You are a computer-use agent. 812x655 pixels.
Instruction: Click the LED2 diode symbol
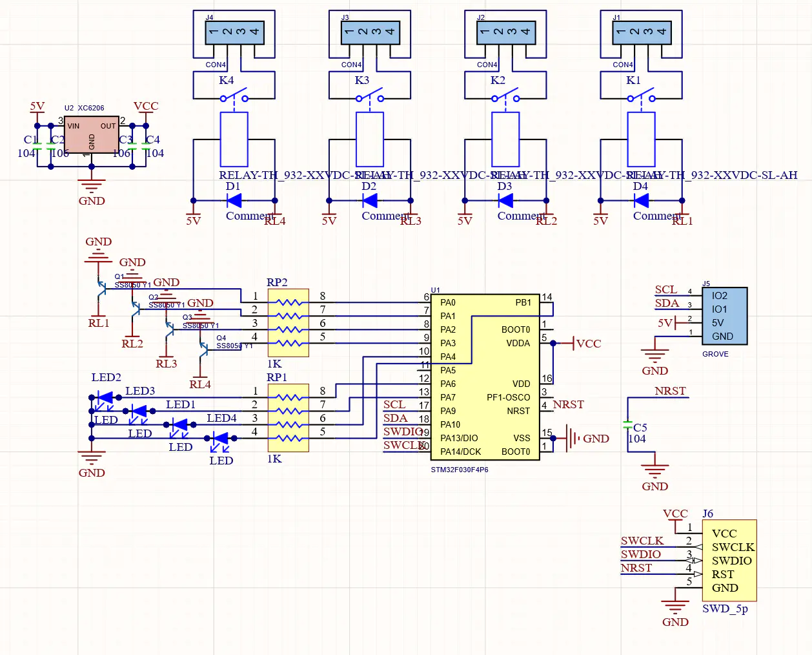coord(104,398)
